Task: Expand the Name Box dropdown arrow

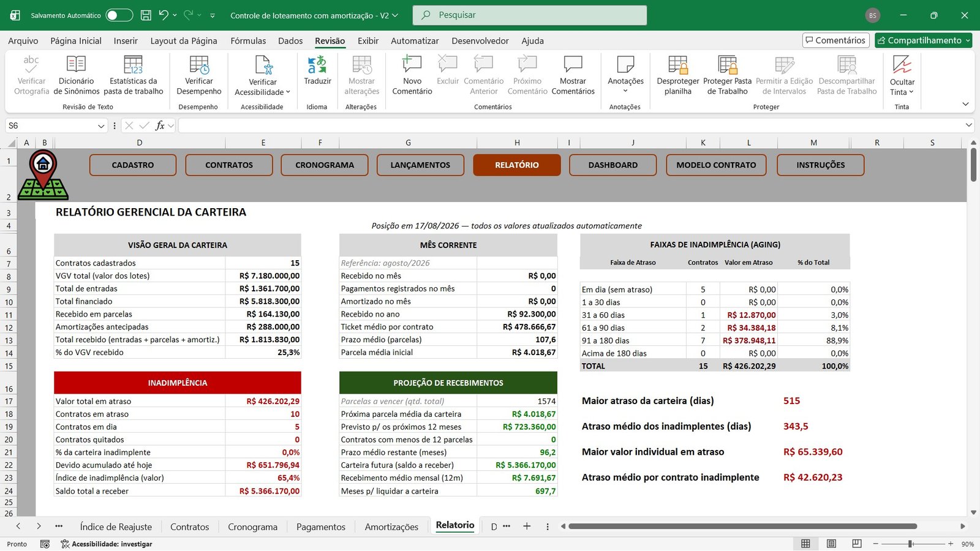Action: tap(101, 126)
